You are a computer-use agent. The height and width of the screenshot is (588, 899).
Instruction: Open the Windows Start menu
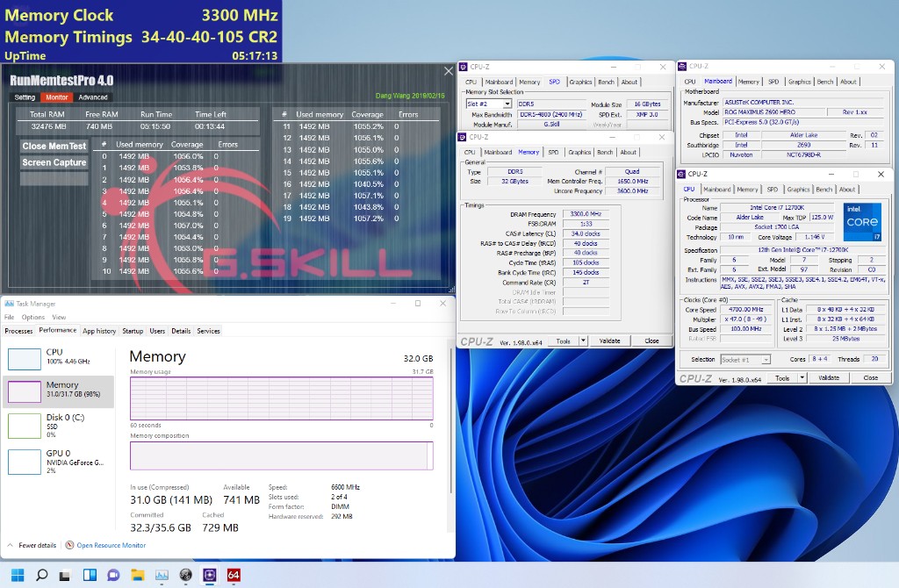coord(17,575)
